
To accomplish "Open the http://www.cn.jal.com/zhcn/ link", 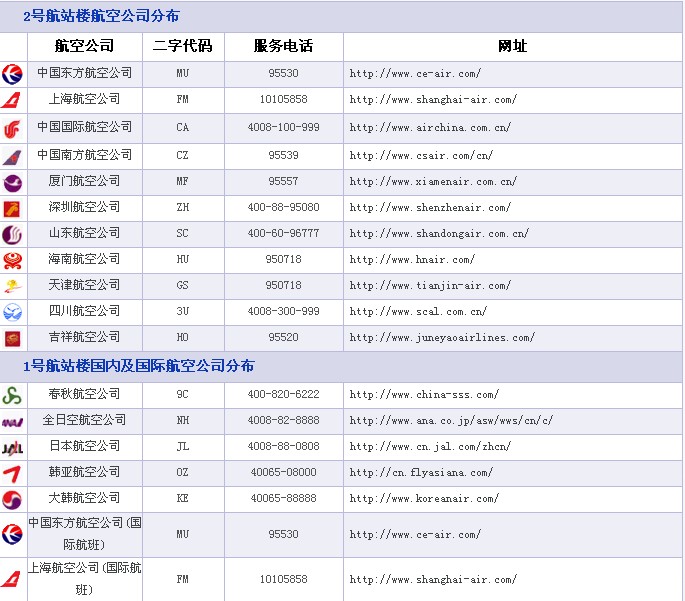I will [x=430, y=446].
